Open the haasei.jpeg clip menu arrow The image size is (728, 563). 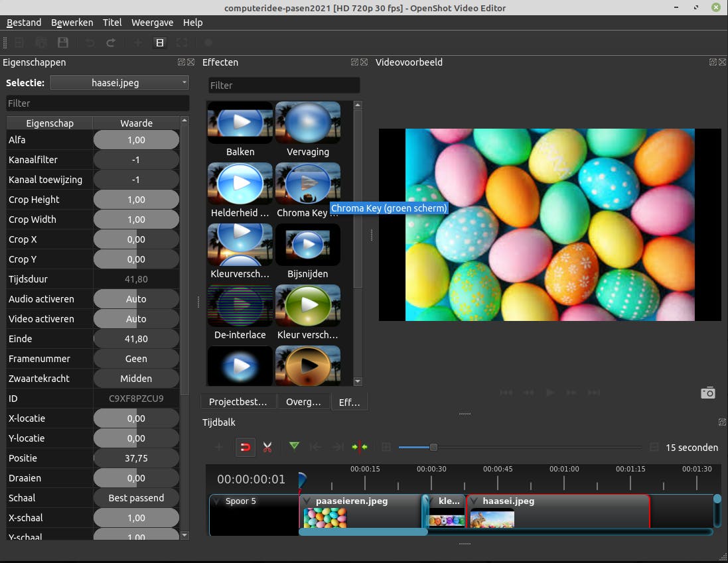pyautogui.click(x=474, y=501)
